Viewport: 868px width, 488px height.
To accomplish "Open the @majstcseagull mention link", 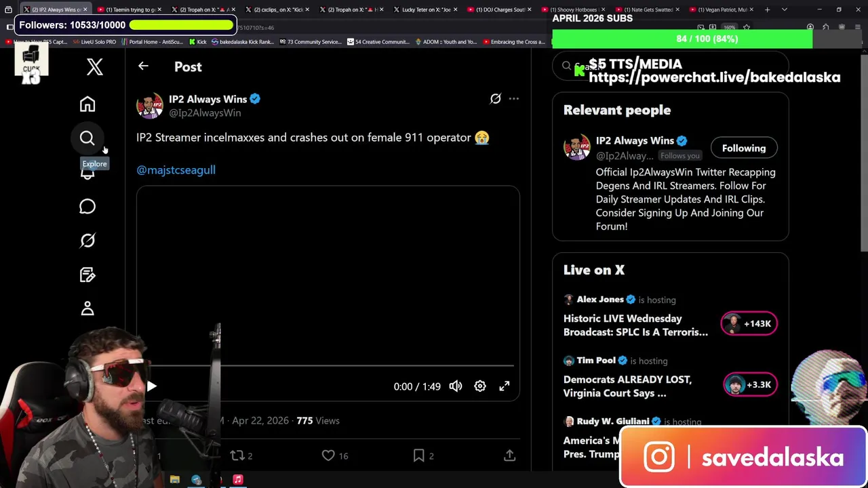I will point(176,170).
